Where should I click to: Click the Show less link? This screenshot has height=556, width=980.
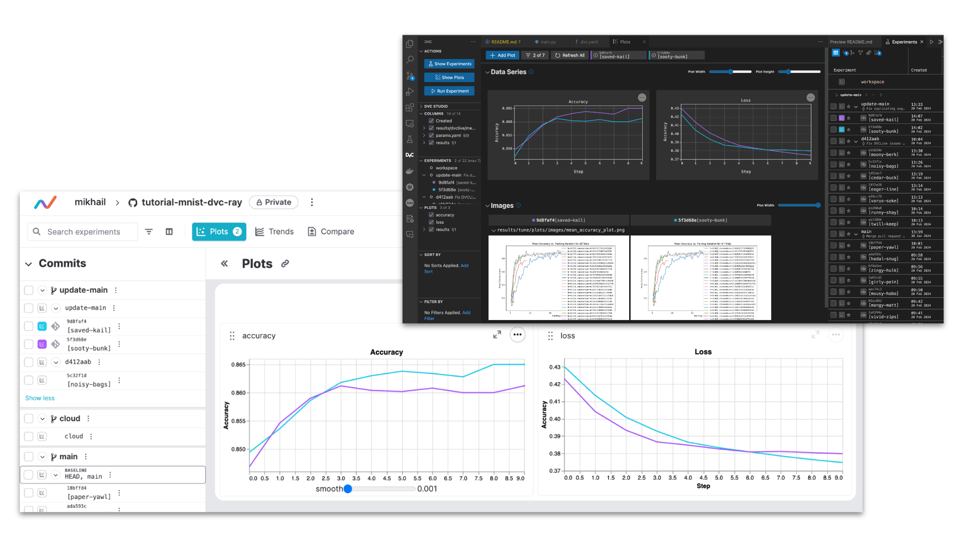click(x=40, y=398)
